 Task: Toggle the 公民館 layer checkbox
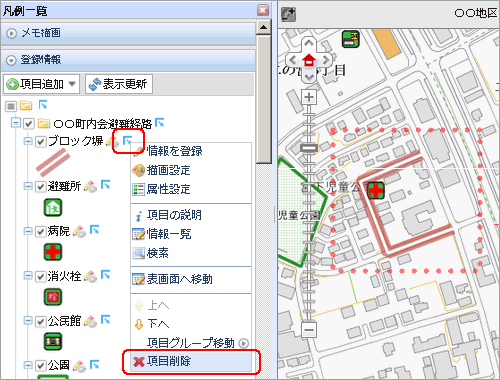(41, 321)
